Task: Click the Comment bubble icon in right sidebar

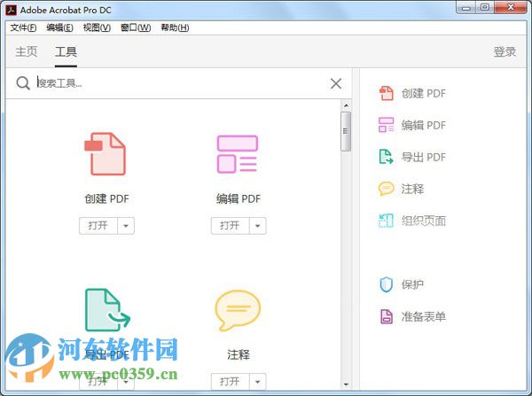Action: click(386, 189)
